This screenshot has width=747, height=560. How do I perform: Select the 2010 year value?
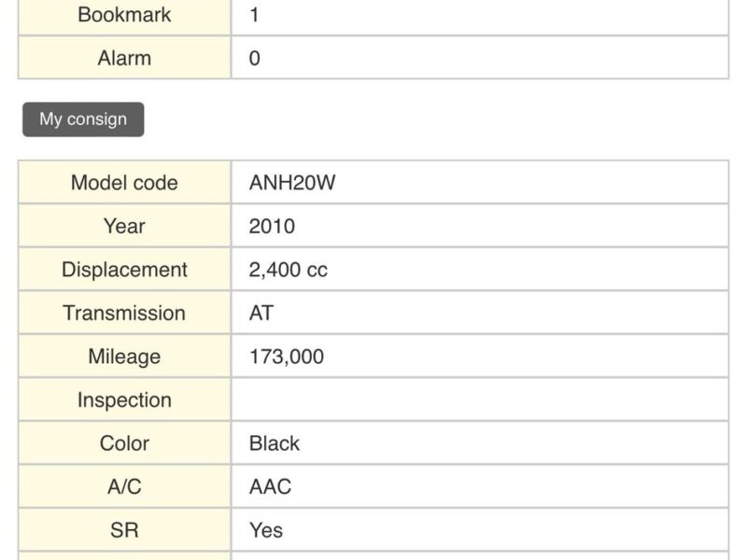coord(272,226)
